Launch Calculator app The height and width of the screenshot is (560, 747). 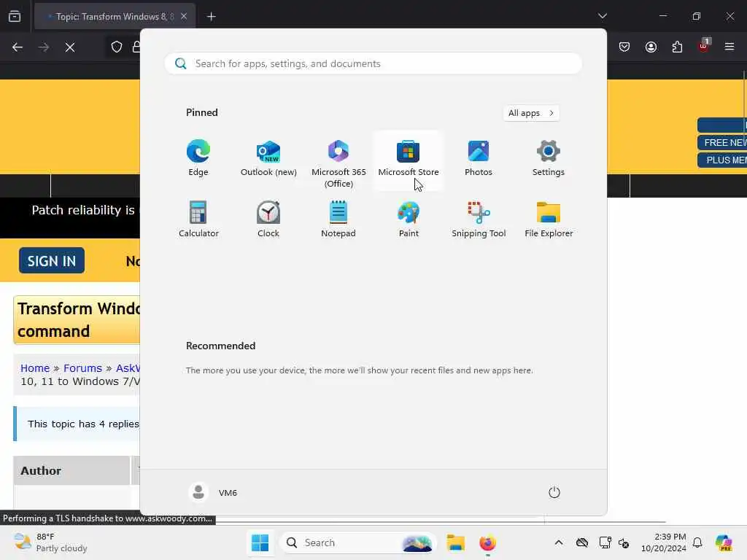tap(198, 220)
